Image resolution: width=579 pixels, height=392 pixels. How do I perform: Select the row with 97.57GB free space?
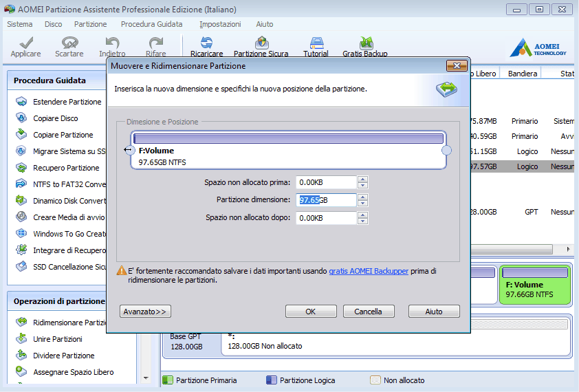[x=522, y=166]
